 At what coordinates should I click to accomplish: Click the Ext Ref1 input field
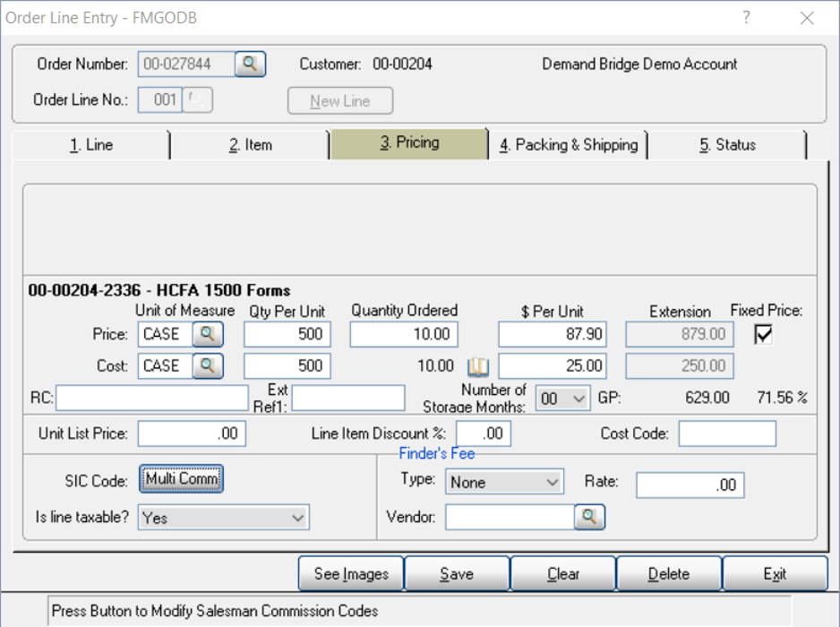[348, 399]
